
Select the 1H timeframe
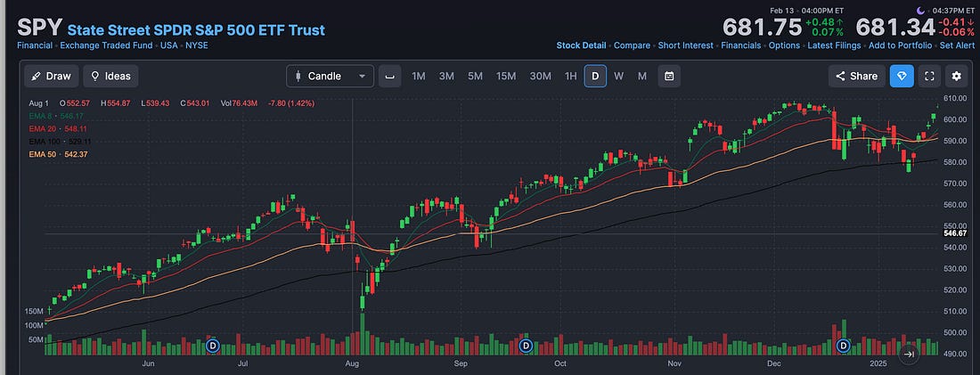point(570,77)
